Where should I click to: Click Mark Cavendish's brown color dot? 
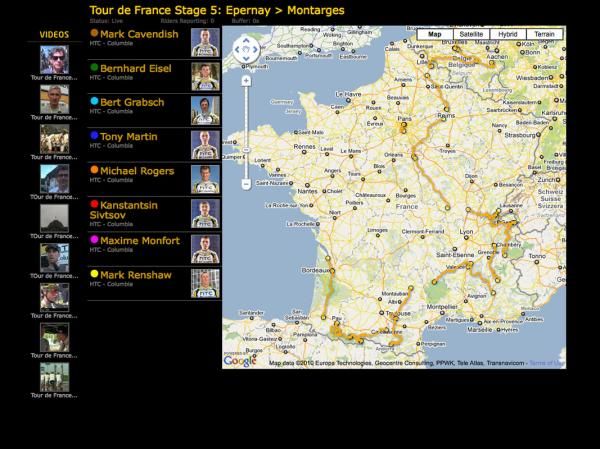point(94,33)
